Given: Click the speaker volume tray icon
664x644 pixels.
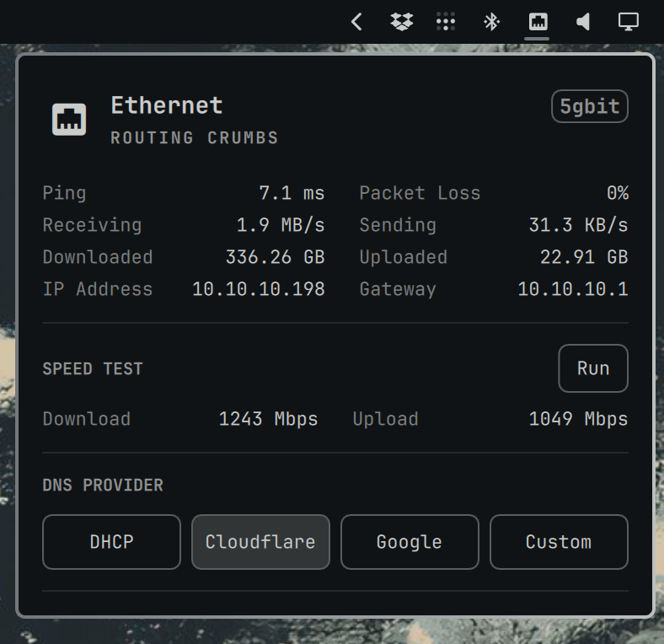Looking at the screenshot, I should click(x=583, y=22).
